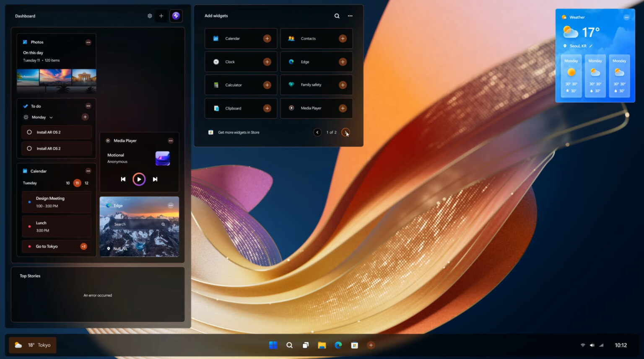Open File Explorer from the taskbar
The image size is (644, 359).
coord(322,345)
